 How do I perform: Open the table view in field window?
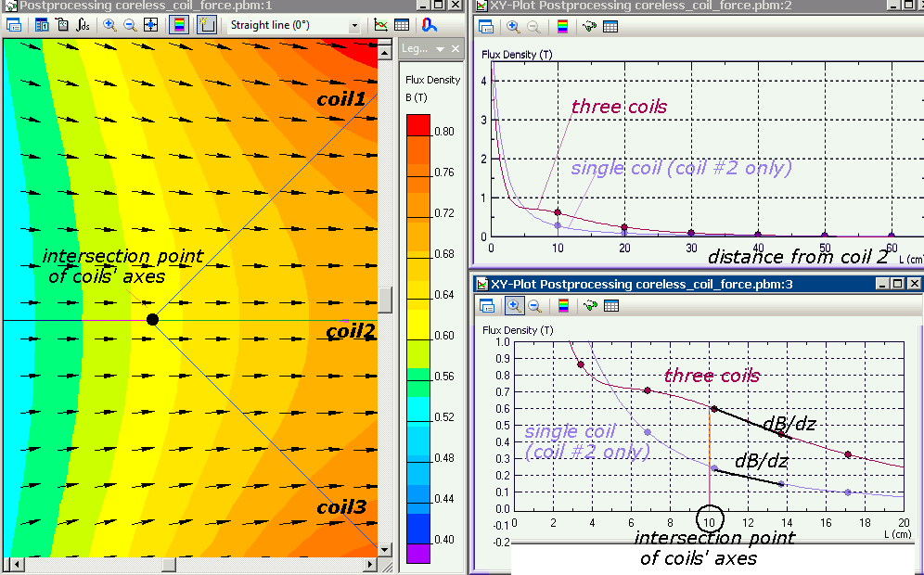pos(402,25)
